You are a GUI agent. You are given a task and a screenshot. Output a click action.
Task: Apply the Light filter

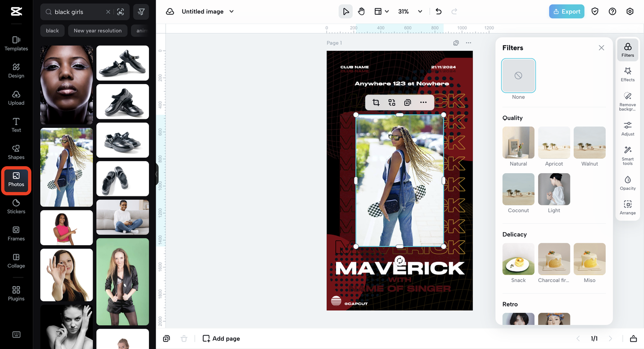554,189
